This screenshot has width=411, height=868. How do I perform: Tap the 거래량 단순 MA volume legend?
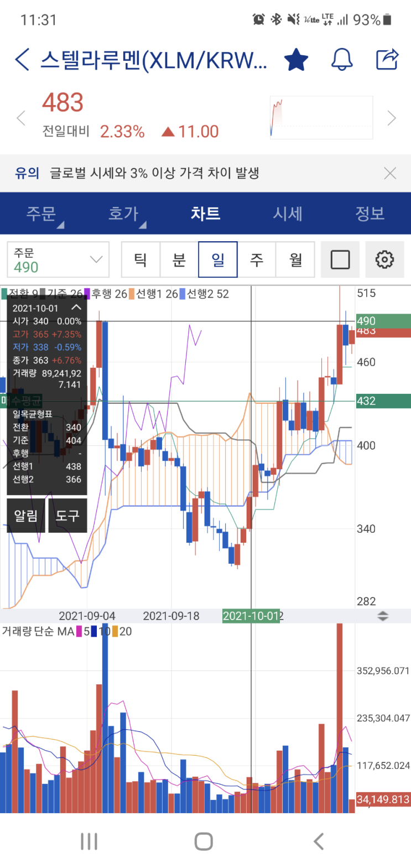66,631
